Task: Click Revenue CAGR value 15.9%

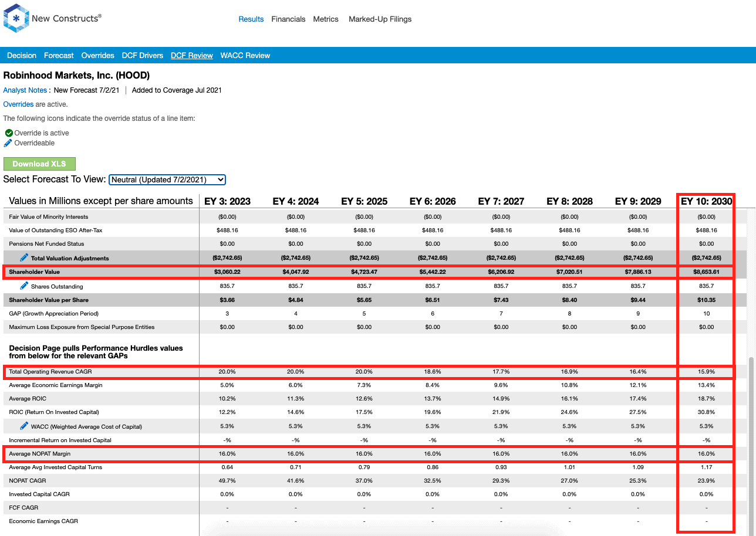Action: tap(707, 372)
